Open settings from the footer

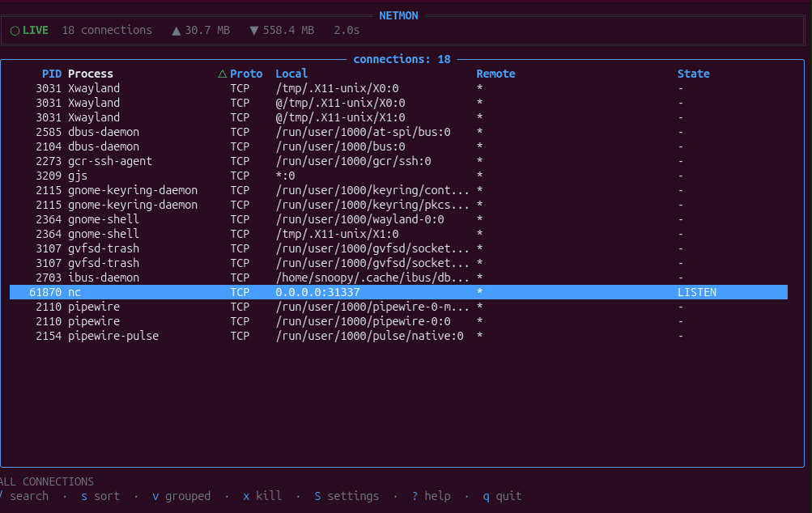tap(346, 496)
